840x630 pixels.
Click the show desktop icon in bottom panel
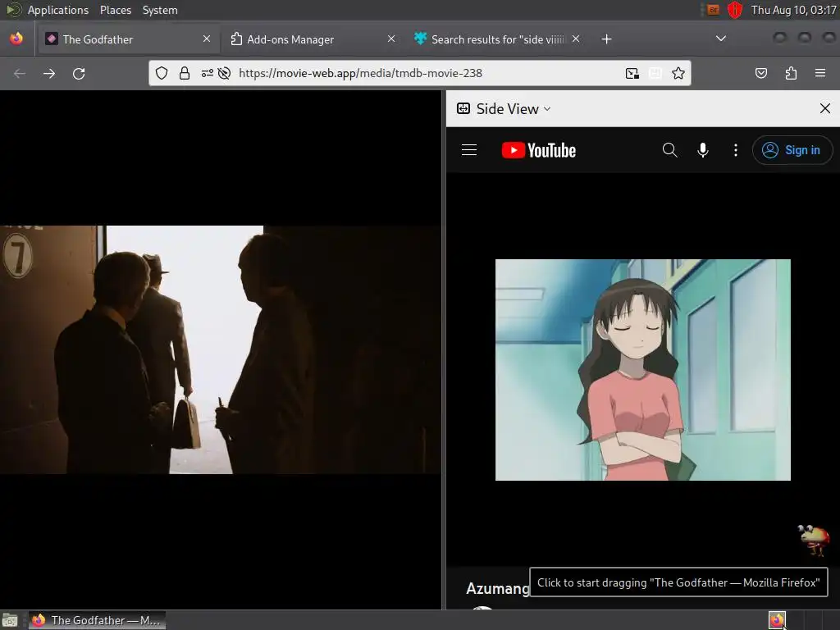(x=10, y=620)
